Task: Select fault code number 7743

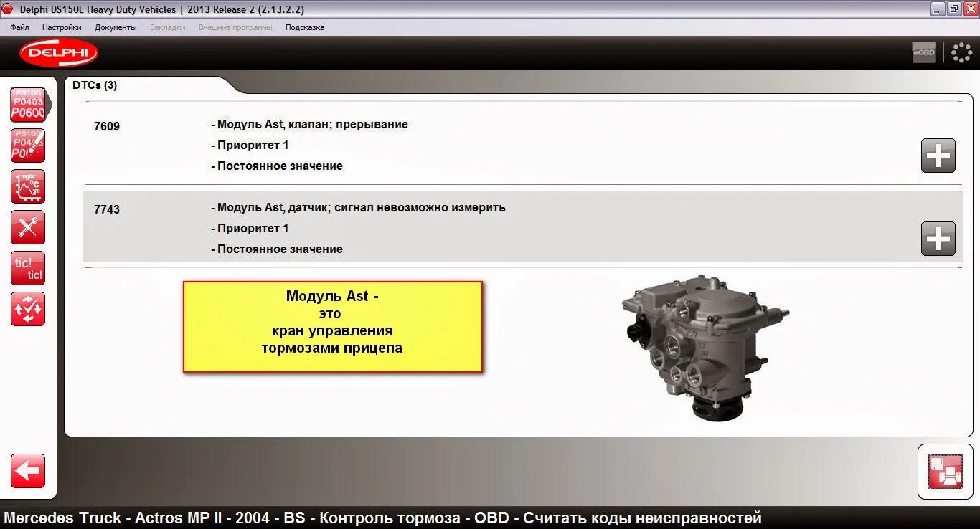Action: point(107,209)
